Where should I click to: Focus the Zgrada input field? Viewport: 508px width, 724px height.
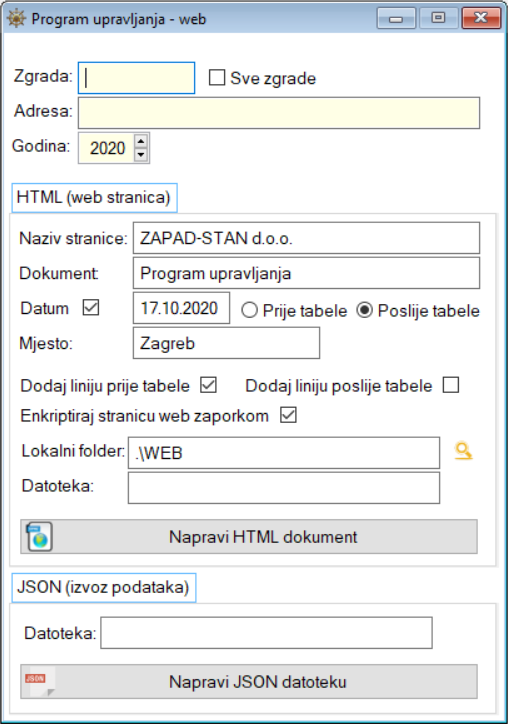point(136,78)
